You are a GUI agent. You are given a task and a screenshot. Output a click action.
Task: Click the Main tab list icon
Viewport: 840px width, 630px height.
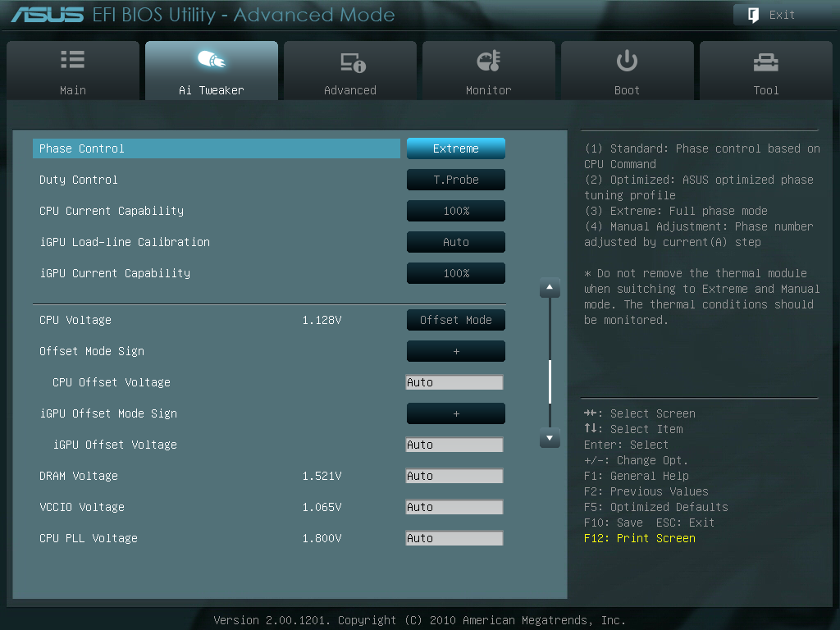pyautogui.click(x=73, y=59)
